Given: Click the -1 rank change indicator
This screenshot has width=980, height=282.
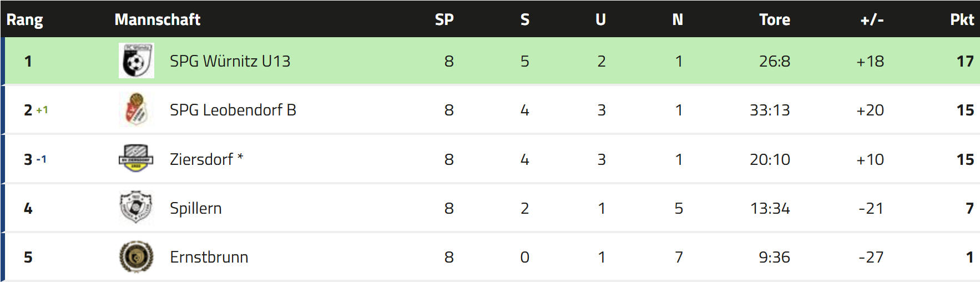Looking at the screenshot, I should tap(42, 159).
